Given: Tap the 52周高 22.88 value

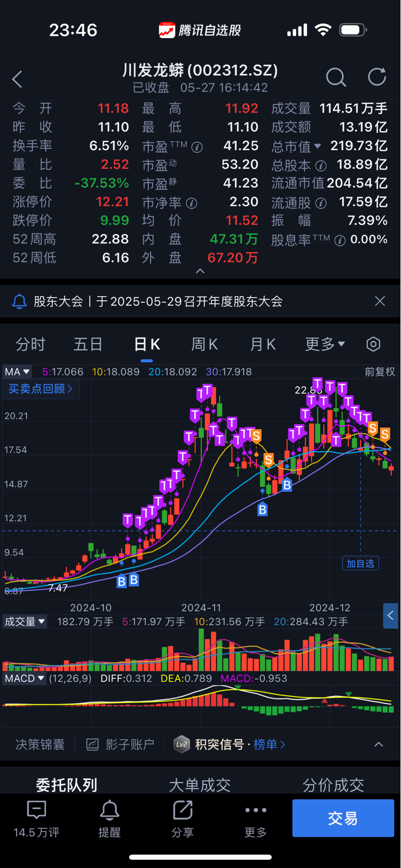Looking at the screenshot, I should [x=111, y=239].
